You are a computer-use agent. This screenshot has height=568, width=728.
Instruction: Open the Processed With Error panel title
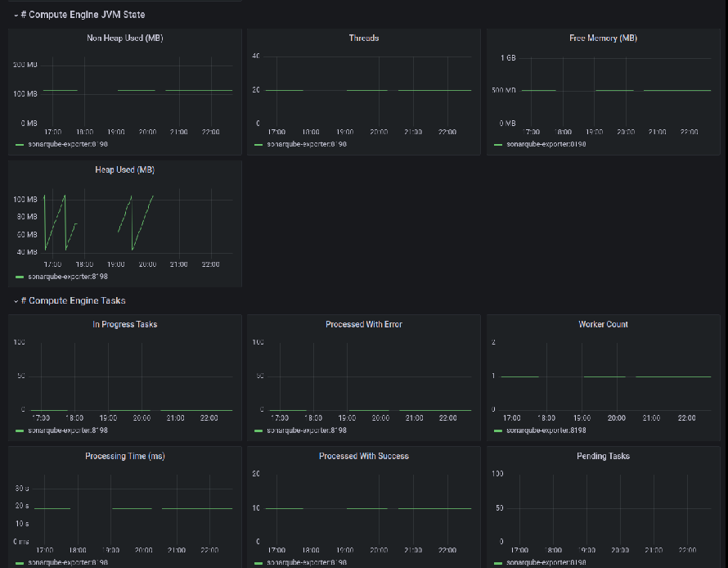pyautogui.click(x=363, y=325)
